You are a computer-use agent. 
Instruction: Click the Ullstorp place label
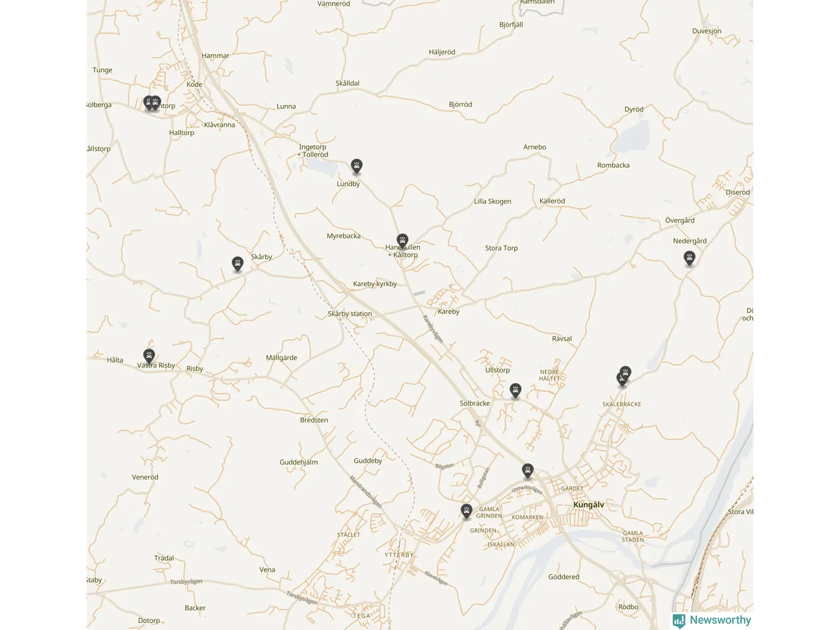click(497, 370)
